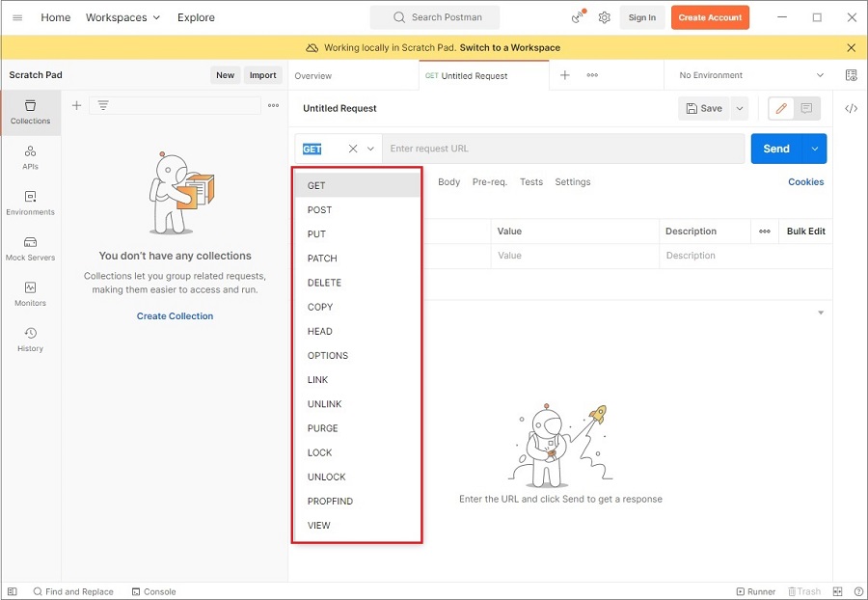Screen dimensions: 868x600
Task: Choose PROPFIND from the method list
Action: point(357,502)
